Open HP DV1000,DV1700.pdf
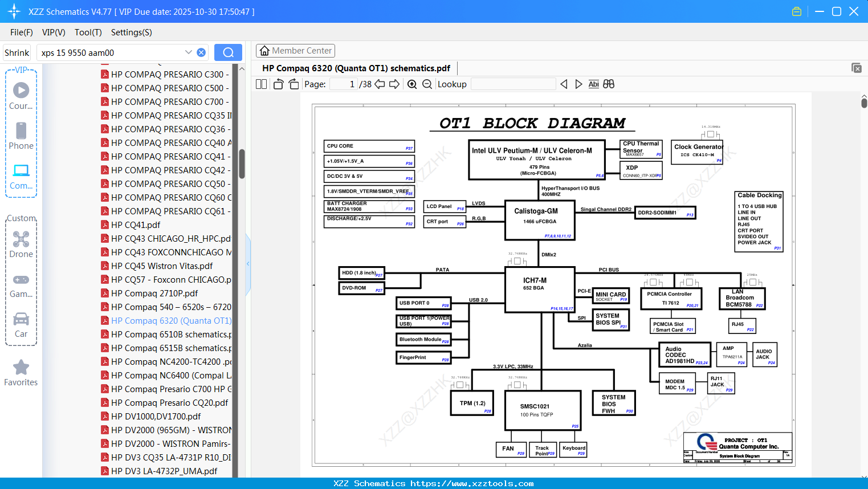Image resolution: width=868 pixels, height=489 pixels. (x=151, y=416)
